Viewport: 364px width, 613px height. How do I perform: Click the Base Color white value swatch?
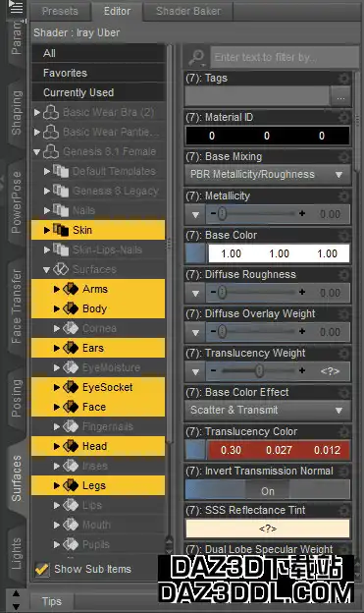pyautogui.click(x=279, y=253)
